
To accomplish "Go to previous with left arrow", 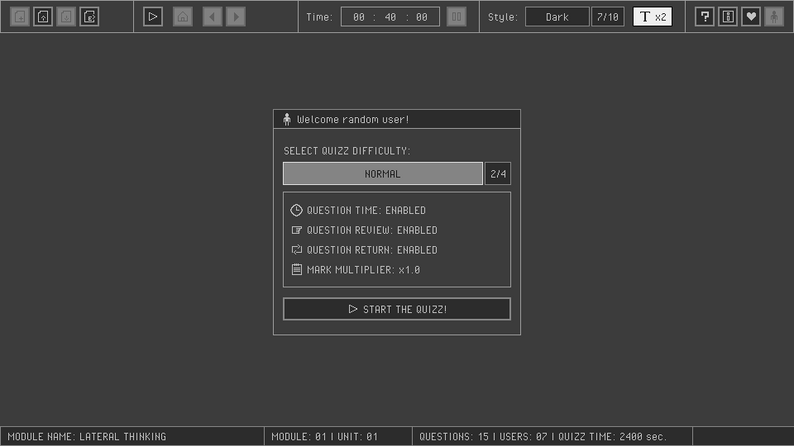I will (212, 17).
